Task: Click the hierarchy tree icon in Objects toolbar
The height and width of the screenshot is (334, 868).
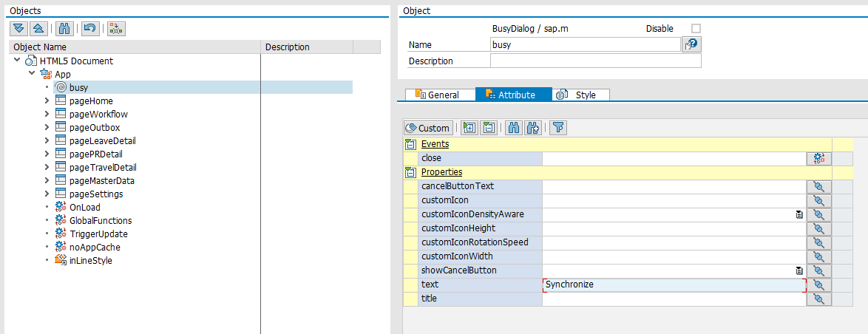Action: click(116, 29)
